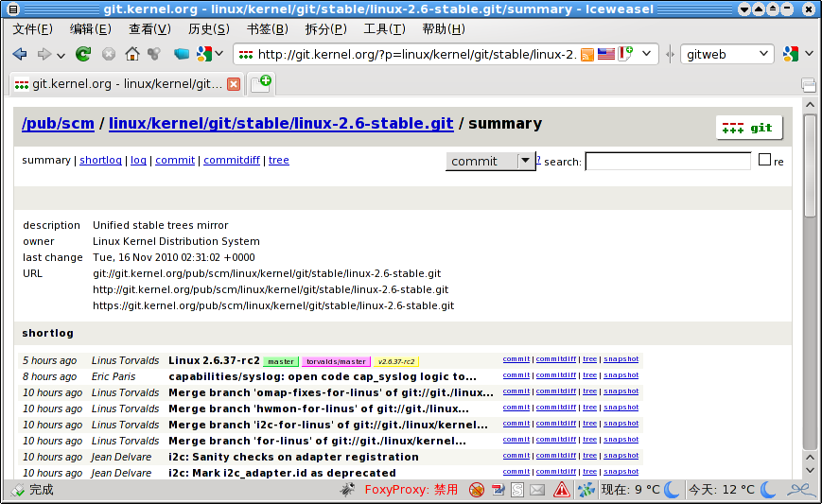Viewport: 822px width, 504px height.
Task: Click the fly/bug icon in status bar
Action: point(346,489)
